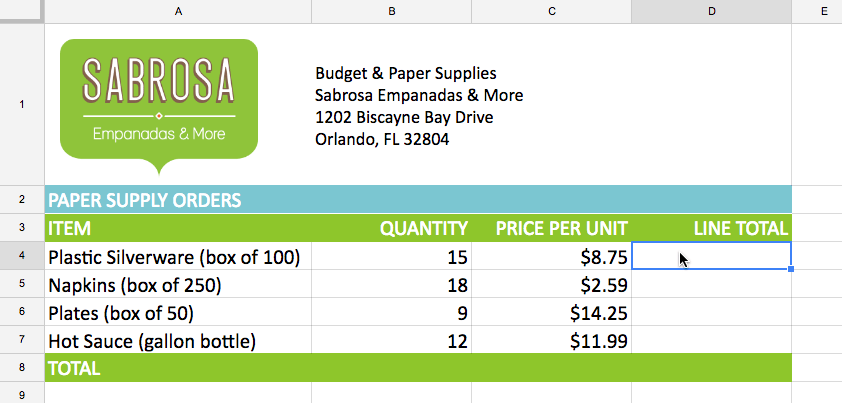Image resolution: width=842 pixels, height=403 pixels.
Task: Click the Plastic Silverware (box of 100) cell
Action: click(x=175, y=257)
